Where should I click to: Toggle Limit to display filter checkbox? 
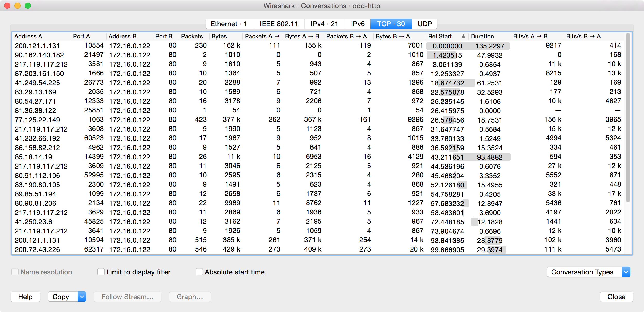(101, 272)
